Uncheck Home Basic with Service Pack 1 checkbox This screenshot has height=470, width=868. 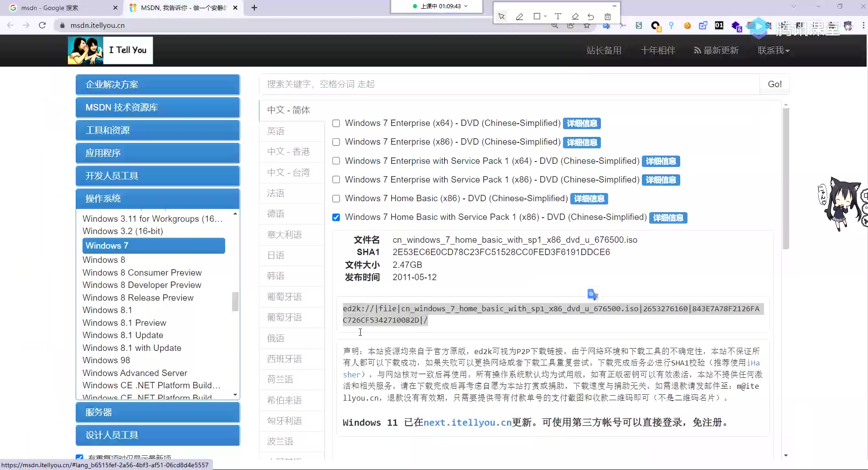click(336, 218)
